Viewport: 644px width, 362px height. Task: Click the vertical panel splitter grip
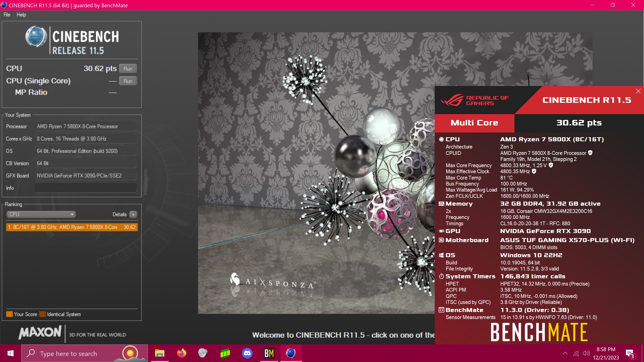pyautogui.click(x=145, y=182)
